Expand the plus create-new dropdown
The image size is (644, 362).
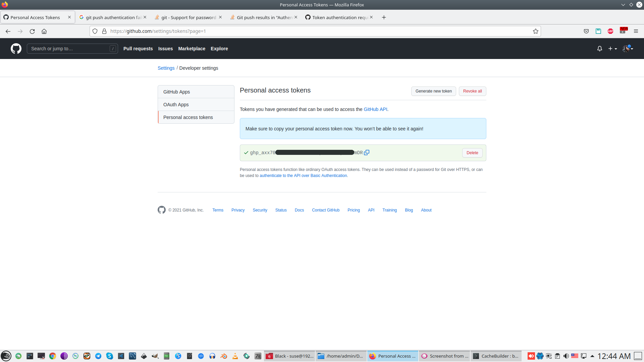612,49
